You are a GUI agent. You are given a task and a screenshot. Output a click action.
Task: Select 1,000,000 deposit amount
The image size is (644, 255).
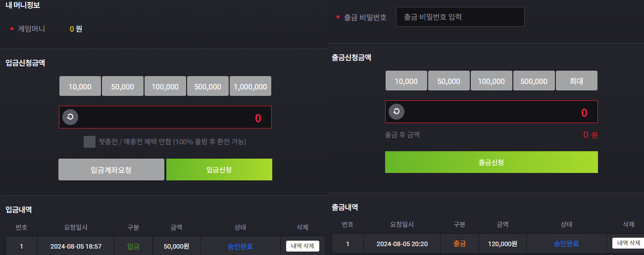point(250,86)
